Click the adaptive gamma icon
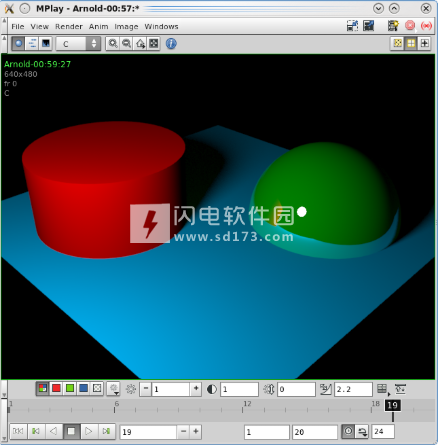The height and width of the screenshot is (446, 440). click(325, 389)
